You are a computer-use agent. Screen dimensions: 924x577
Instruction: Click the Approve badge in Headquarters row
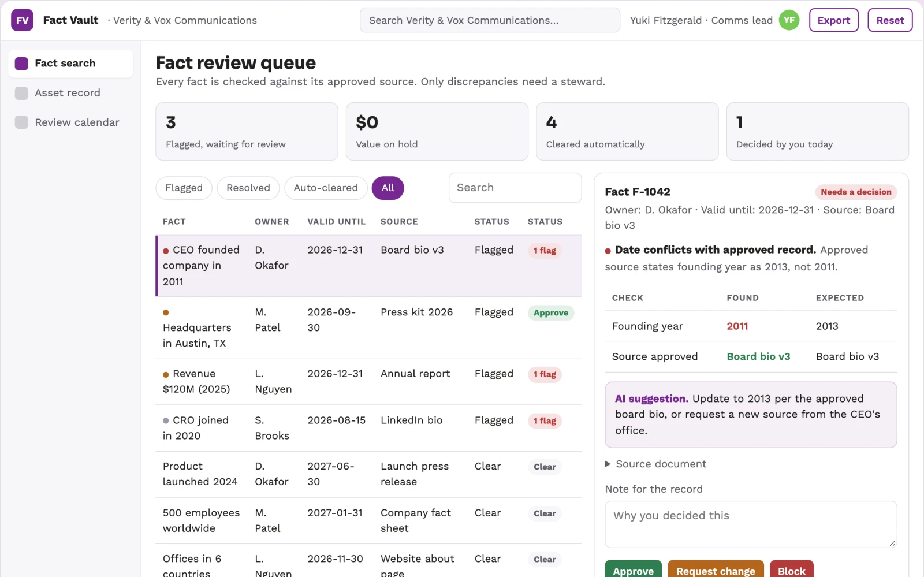pos(551,313)
